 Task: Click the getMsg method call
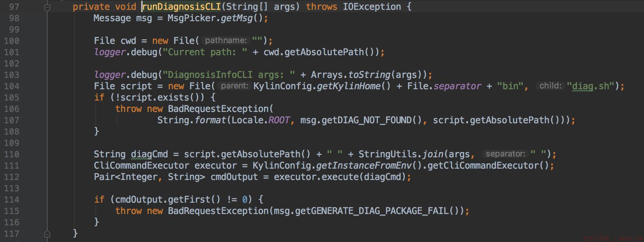236,18
